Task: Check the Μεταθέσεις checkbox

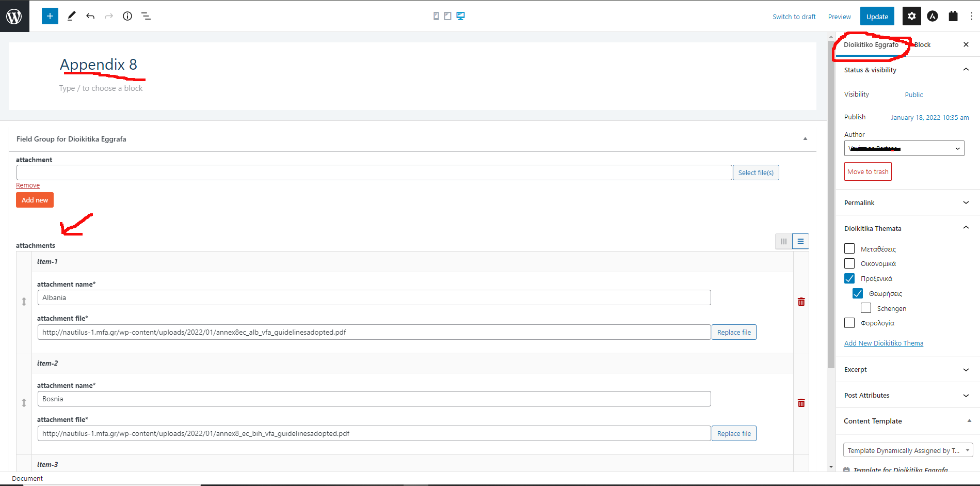Action: click(x=849, y=249)
